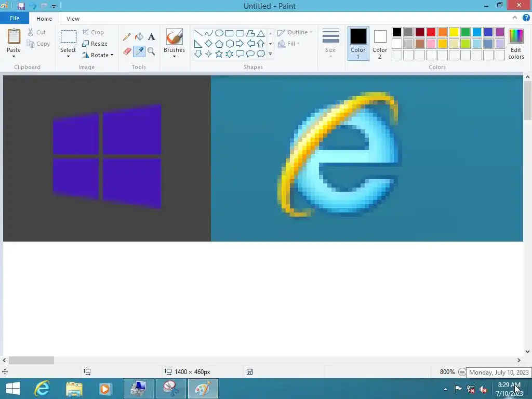Choose the Rounded rectangle shape
The width and height of the screenshot is (532, 399).
click(240, 33)
